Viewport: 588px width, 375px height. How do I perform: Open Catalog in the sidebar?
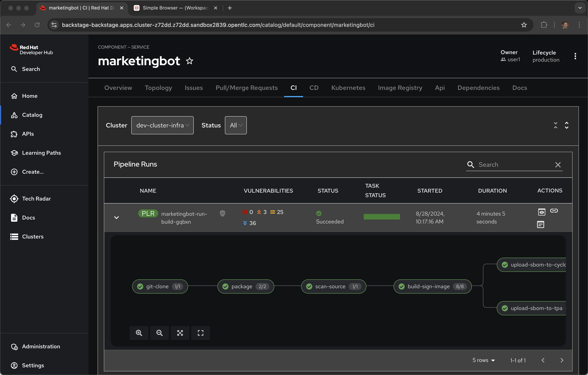coord(32,115)
